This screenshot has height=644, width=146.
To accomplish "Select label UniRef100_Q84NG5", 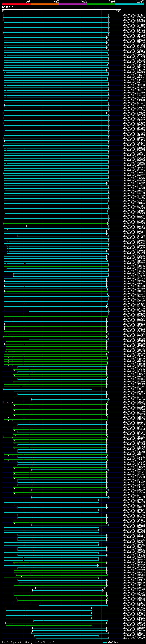I will click(x=134, y=254).
